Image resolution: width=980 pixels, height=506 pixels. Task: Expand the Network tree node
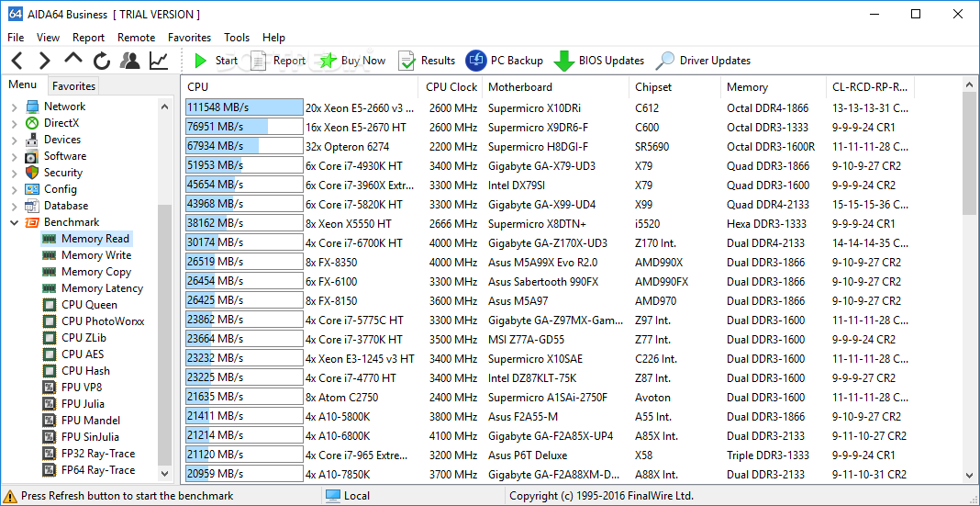15,107
